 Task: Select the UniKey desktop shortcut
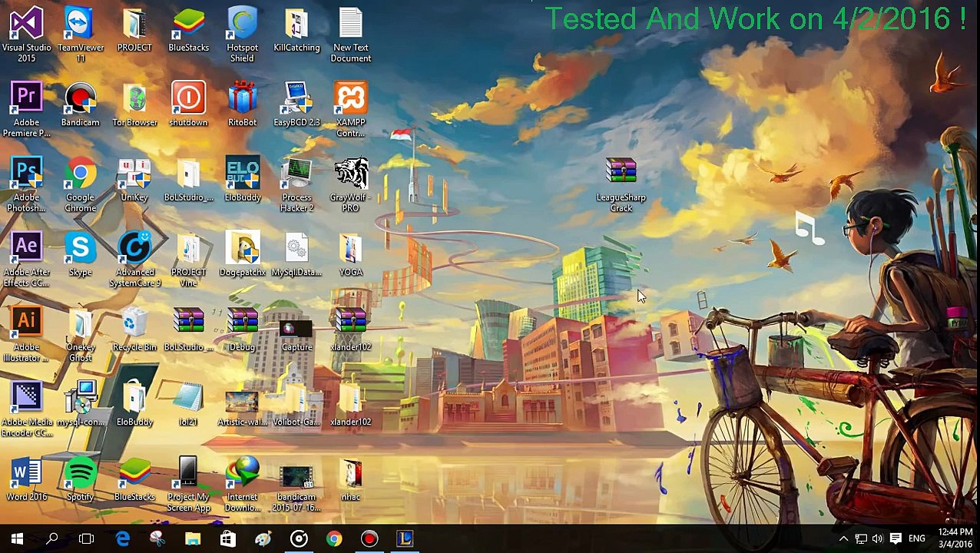coord(134,180)
